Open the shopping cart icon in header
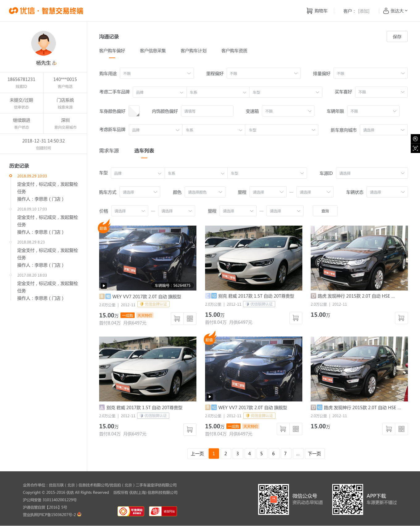Image resolution: width=420 pixels, height=526 pixels. (309, 11)
